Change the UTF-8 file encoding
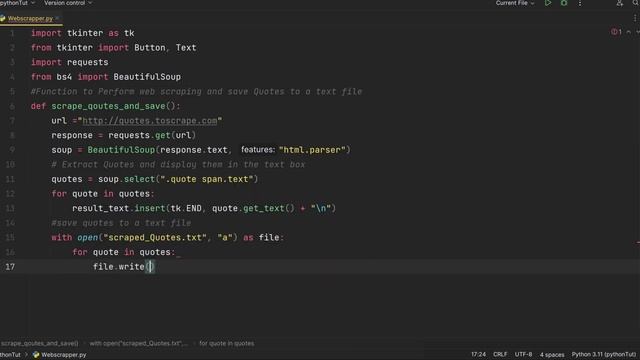640x360 pixels. 523,354
